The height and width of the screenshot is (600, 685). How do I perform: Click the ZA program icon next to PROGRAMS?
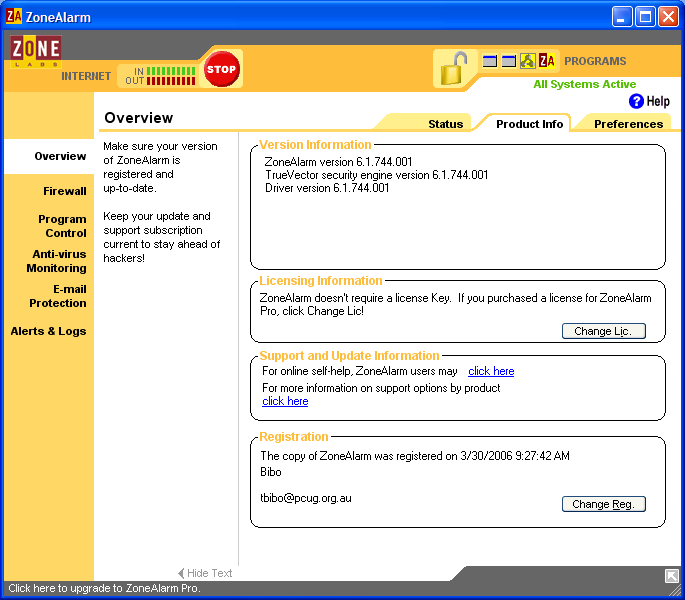[547, 61]
